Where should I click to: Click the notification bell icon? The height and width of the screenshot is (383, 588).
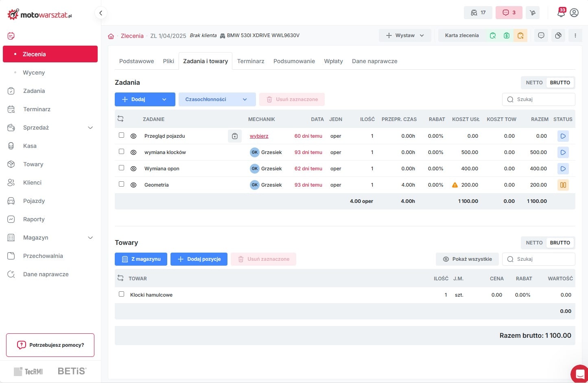pyautogui.click(x=561, y=13)
